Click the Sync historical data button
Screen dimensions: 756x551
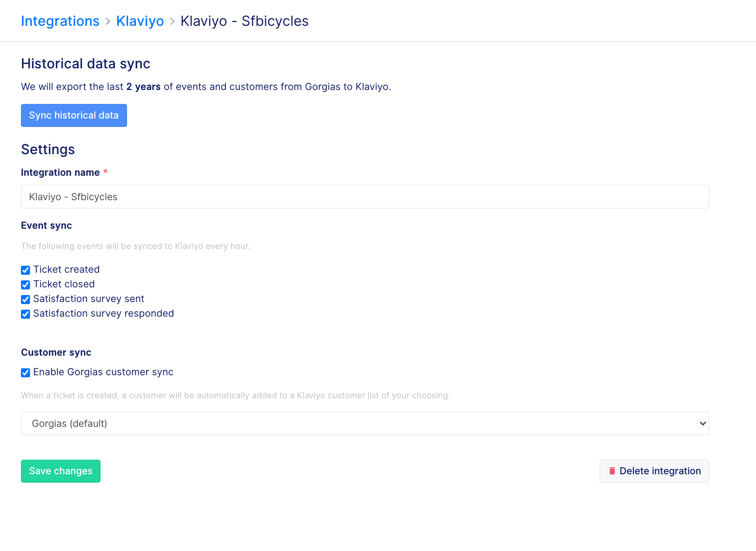(74, 115)
